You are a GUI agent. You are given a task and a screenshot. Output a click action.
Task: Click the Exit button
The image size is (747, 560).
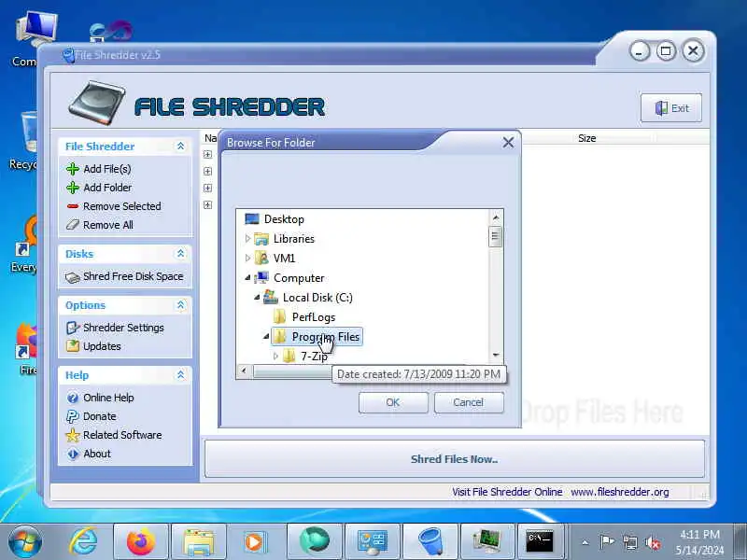pos(671,108)
